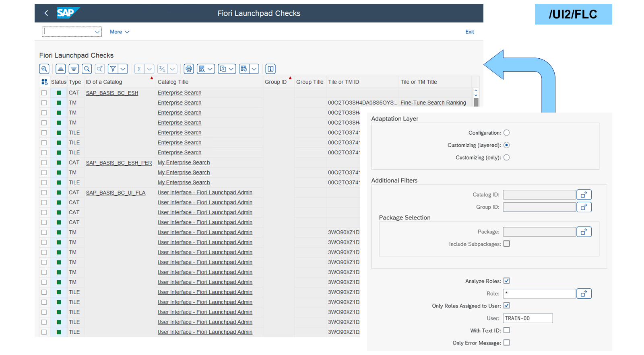Expand the More menu

pos(120,32)
